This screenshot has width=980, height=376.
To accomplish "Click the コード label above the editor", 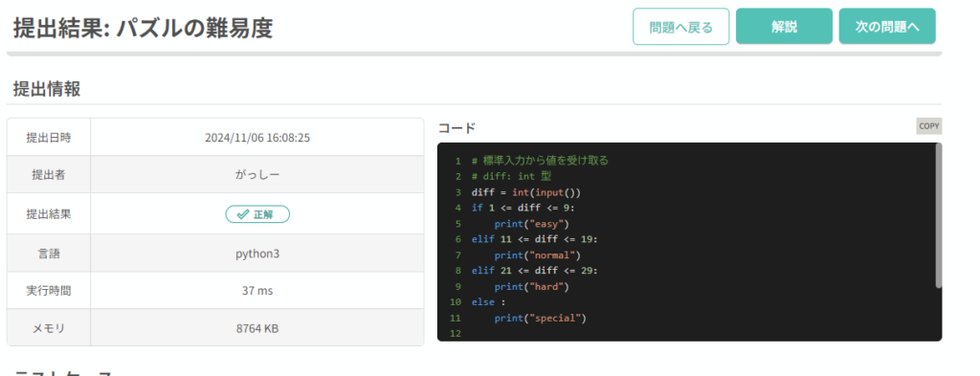I will [x=457, y=128].
